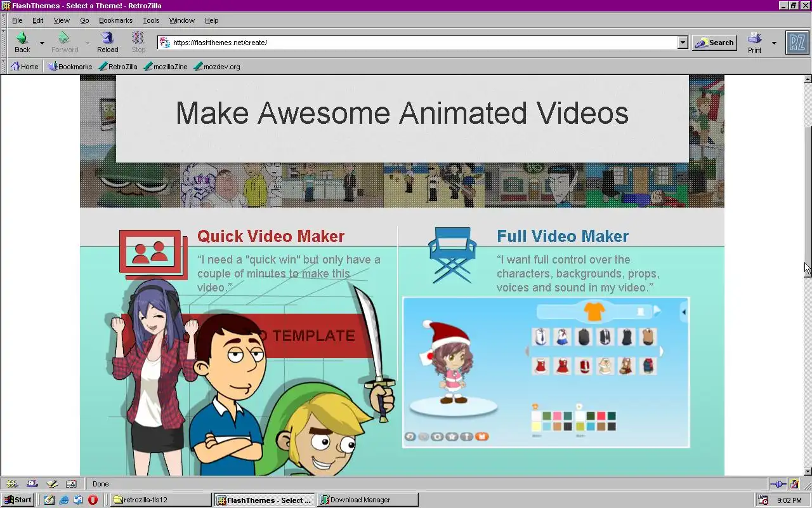Click the Full Video Maker heading
Viewport: 812px width, 508px height.
tap(563, 236)
